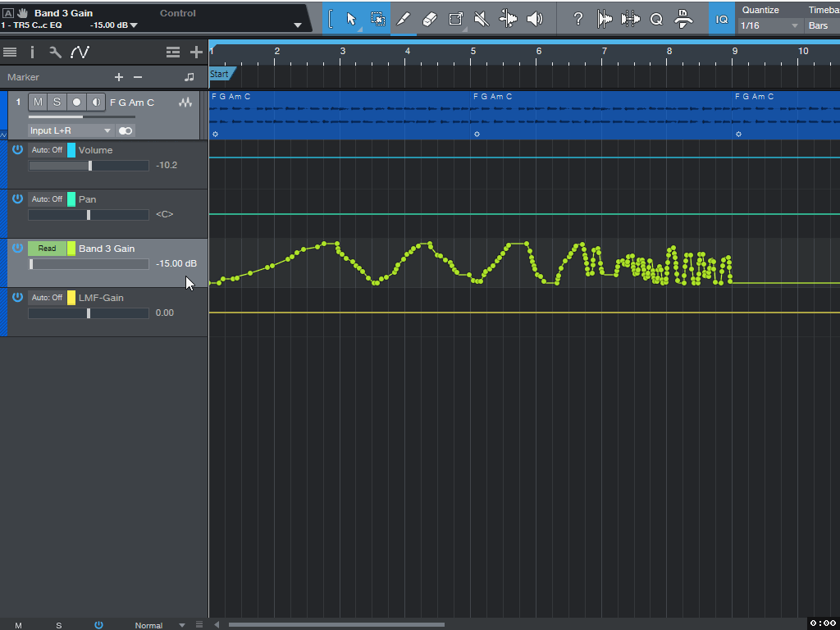The width and height of the screenshot is (840, 630).
Task: Toggle the show automation curve icon
Action: coord(80,52)
